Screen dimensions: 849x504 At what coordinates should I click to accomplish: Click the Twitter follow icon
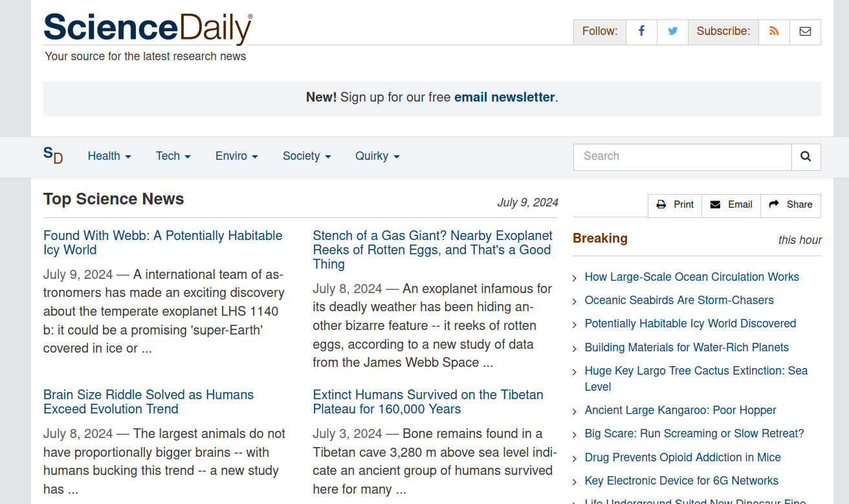[672, 32]
